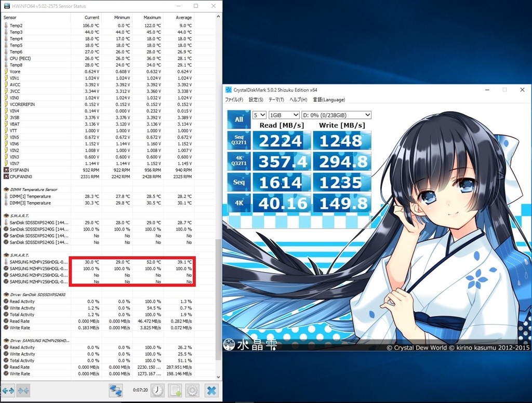Open the drive selection dropdown D: 0%

(336, 115)
